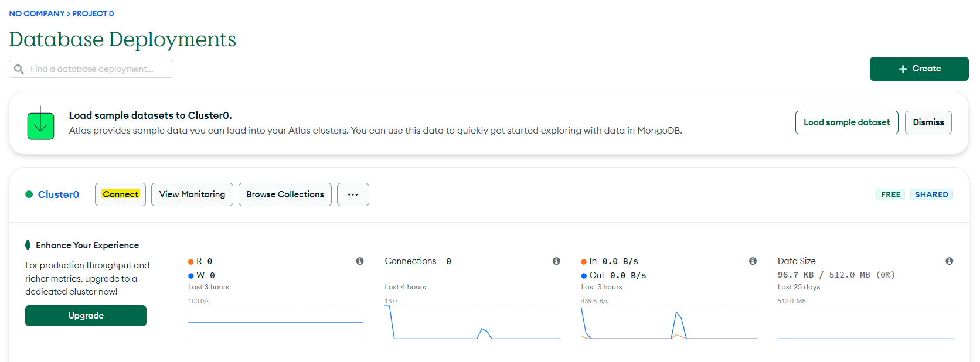Click the Connections line chart
This screenshot has width=980, height=362.
tap(472, 322)
